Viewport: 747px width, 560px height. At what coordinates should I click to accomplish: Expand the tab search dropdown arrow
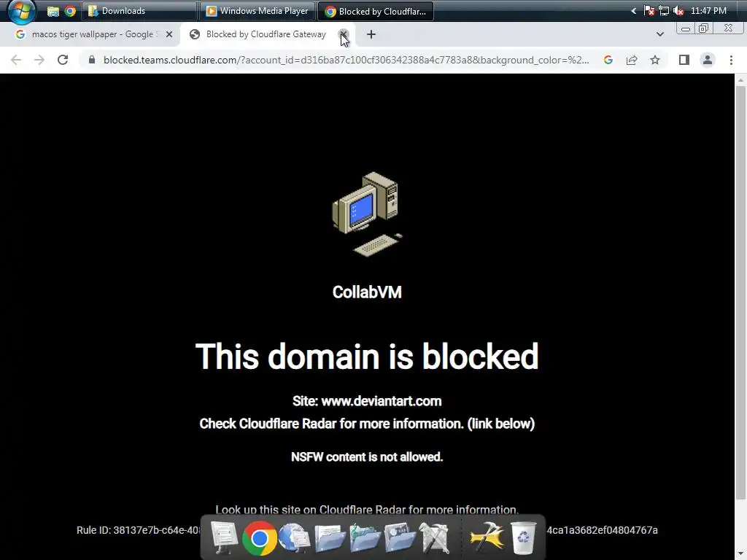pyautogui.click(x=659, y=34)
